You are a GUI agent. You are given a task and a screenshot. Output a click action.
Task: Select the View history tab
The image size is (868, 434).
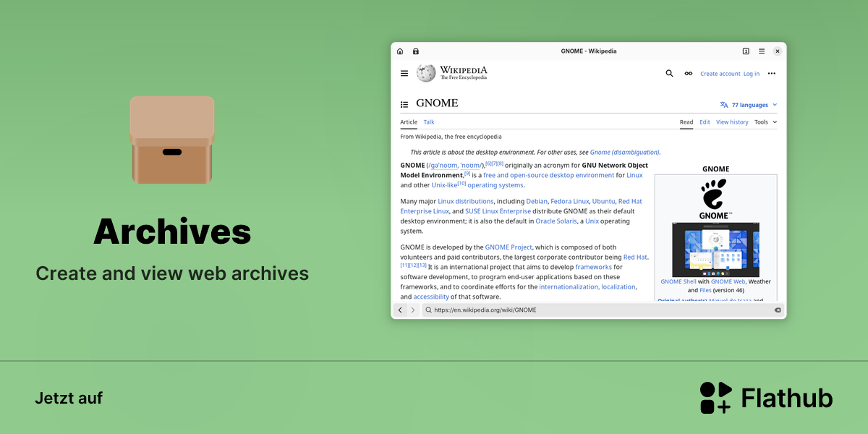pyautogui.click(x=732, y=122)
